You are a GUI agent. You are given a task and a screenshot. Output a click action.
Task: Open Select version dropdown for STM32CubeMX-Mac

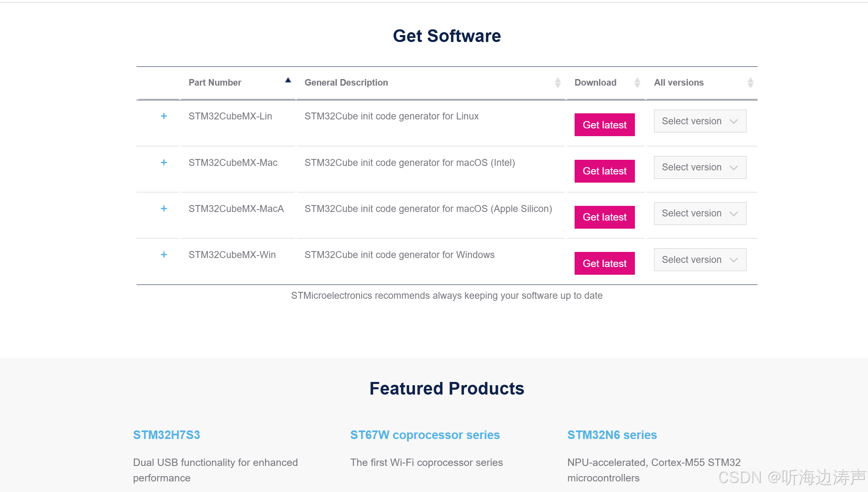click(x=700, y=168)
